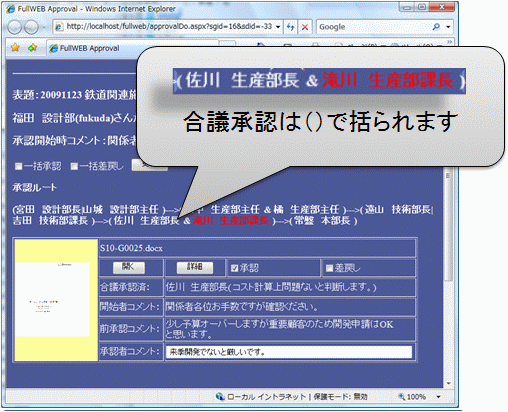The height and width of the screenshot is (412, 508).
Task: Enable the 一括承認 checkbox
Action: pyautogui.click(x=19, y=166)
